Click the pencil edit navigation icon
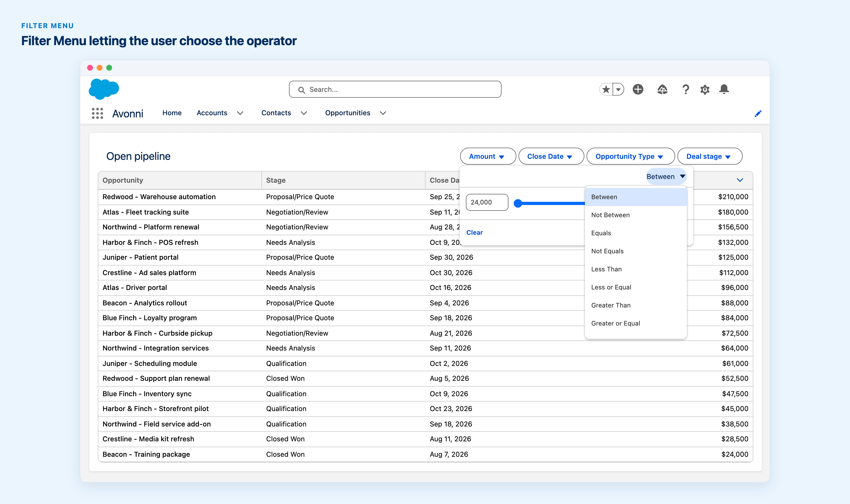 coord(758,113)
